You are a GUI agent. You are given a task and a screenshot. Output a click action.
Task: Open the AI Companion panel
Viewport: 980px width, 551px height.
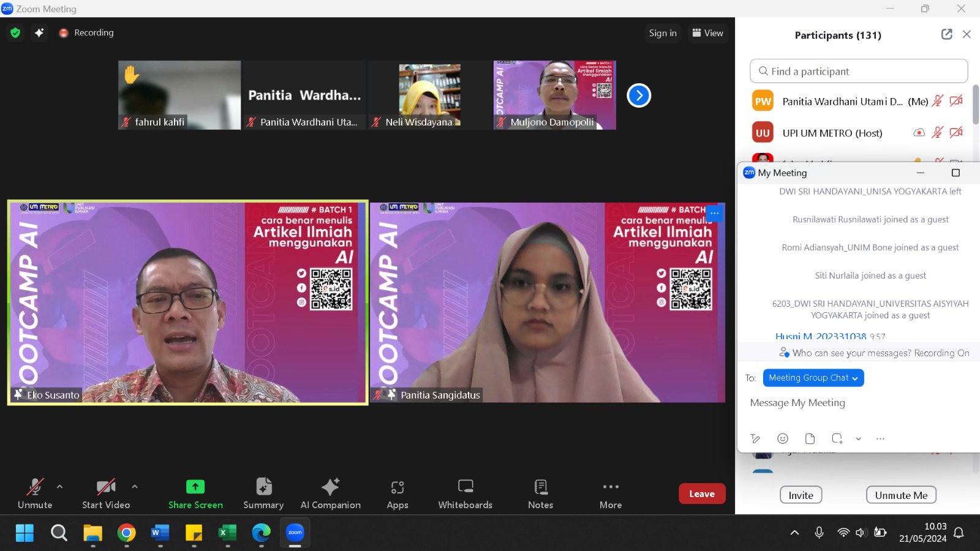click(330, 493)
